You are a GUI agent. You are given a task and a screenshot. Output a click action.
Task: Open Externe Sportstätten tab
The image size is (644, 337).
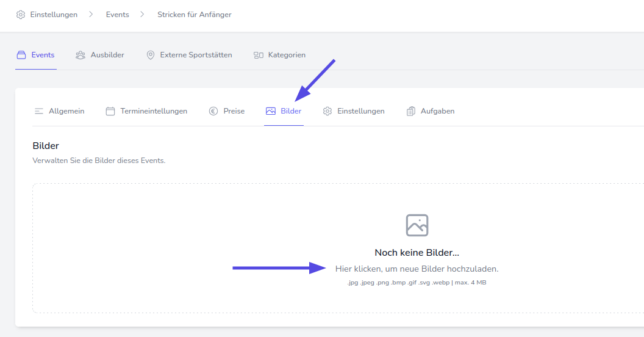[x=196, y=55]
